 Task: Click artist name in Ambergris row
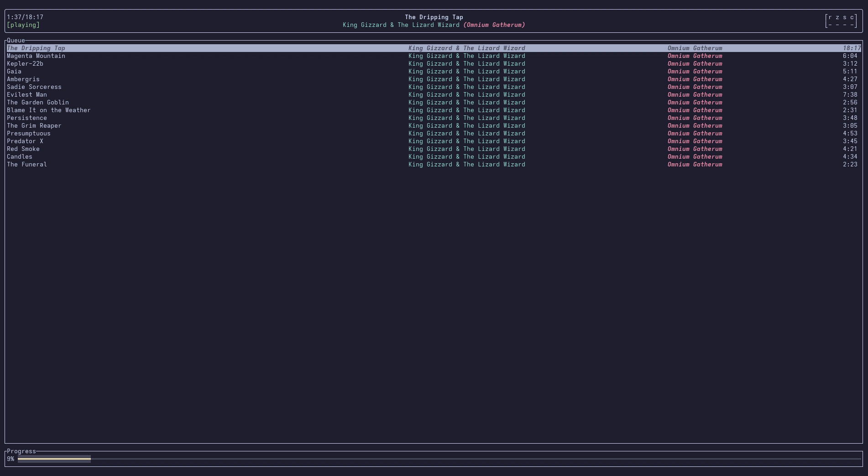point(467,79)
